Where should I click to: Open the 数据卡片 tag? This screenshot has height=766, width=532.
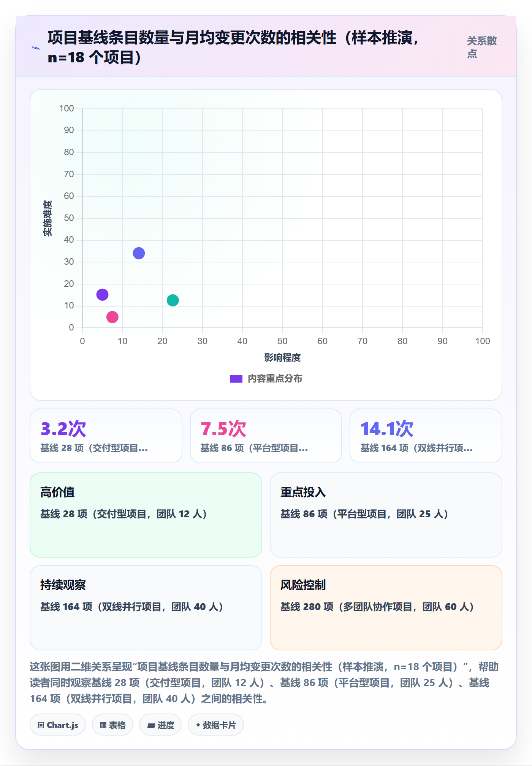pyautogui.click(x=216, y=725)
